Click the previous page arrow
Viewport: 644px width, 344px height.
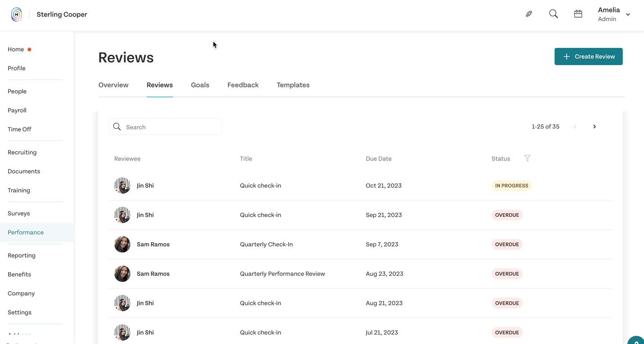click(x=575, y=127)
